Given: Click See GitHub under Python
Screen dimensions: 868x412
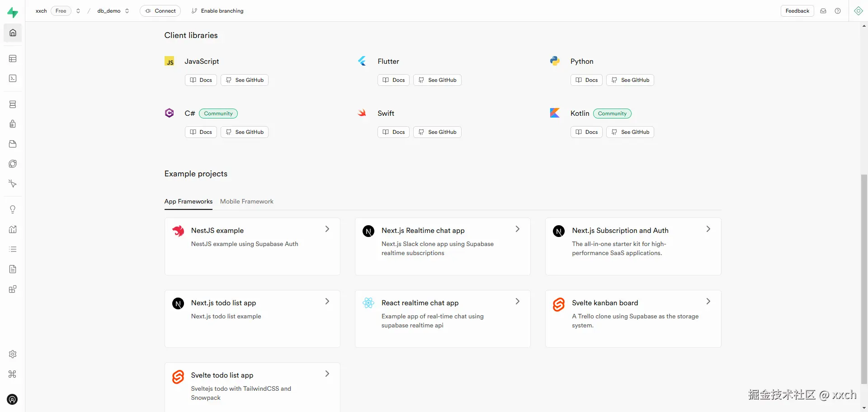Looking at the screenshot, I should tap(630, 80).
